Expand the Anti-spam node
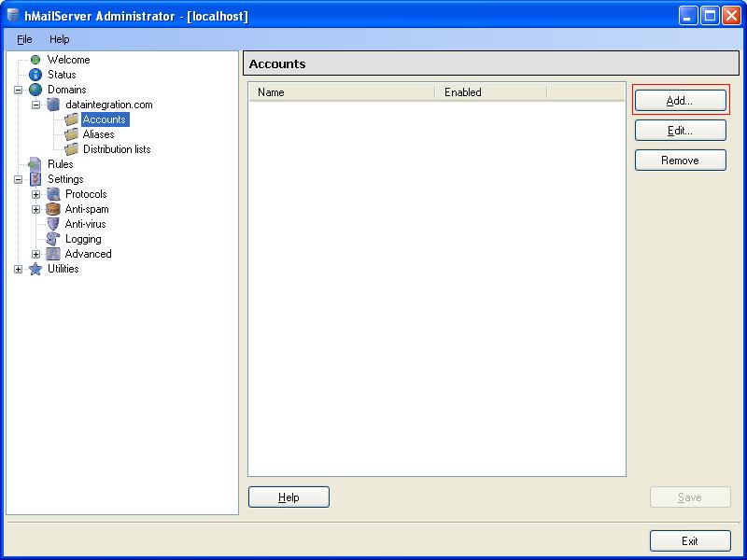 point(36,209)
